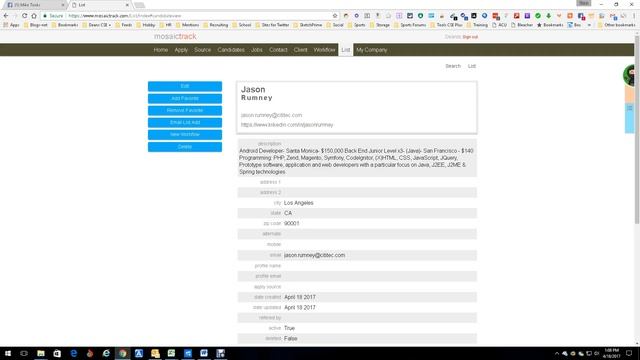Image resolution: width=640 pixels, height=360 pixels.
Task: Click the Add Favorite button
Action: pos(185,98)
